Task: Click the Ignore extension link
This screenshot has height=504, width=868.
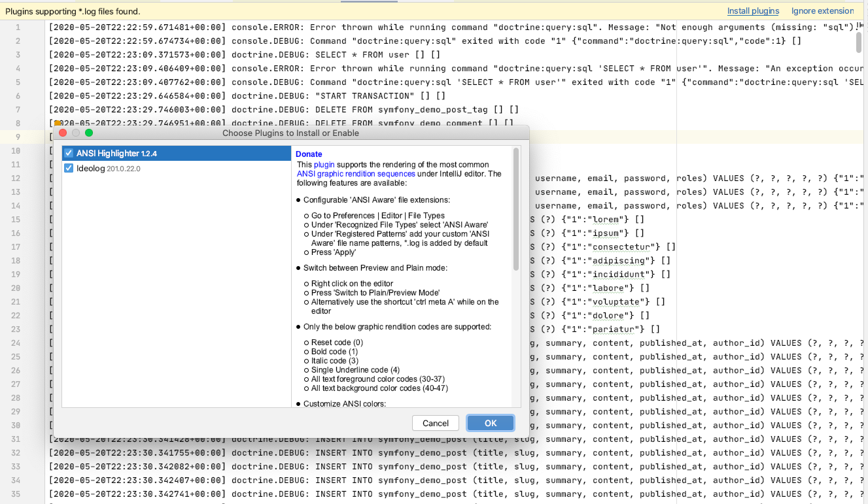Action: coord(822,11)
